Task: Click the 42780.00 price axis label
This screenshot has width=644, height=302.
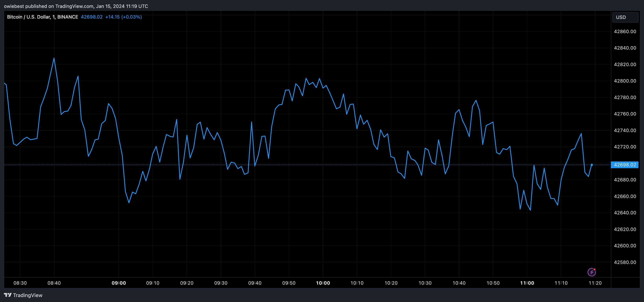Action: [625, 97]
